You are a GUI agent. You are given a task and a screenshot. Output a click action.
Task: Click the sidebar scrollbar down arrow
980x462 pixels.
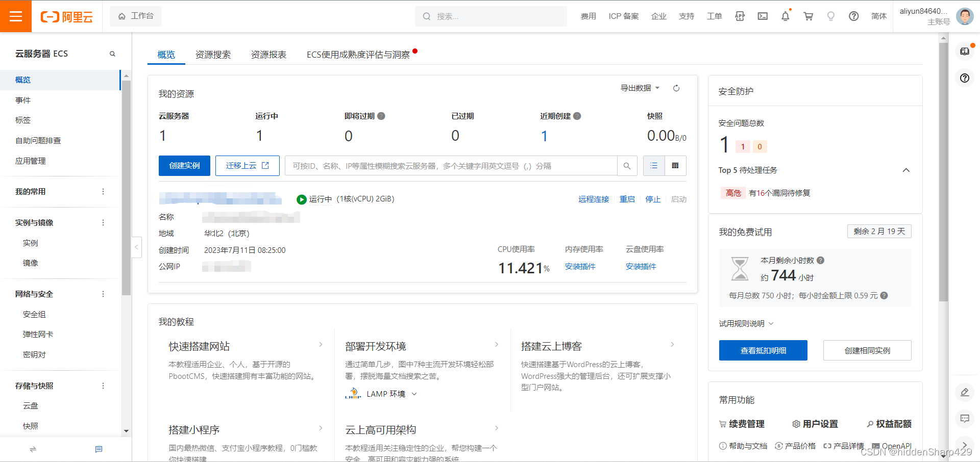(x=126, y=431)
